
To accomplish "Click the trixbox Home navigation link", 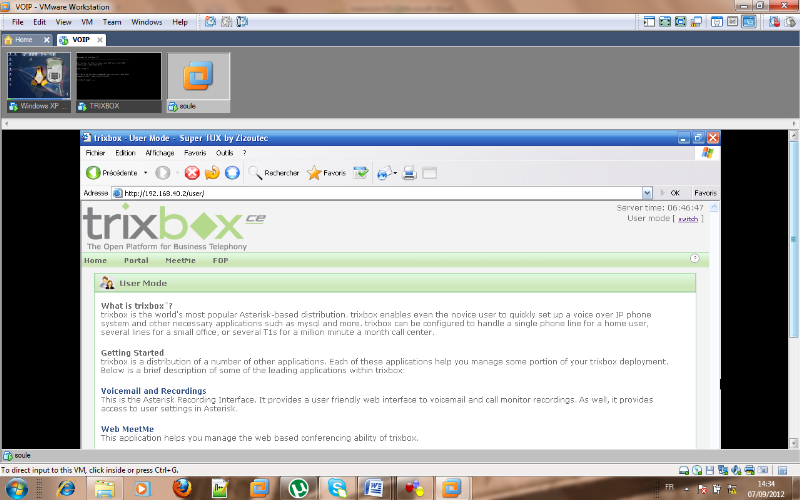I will [95, 260].
